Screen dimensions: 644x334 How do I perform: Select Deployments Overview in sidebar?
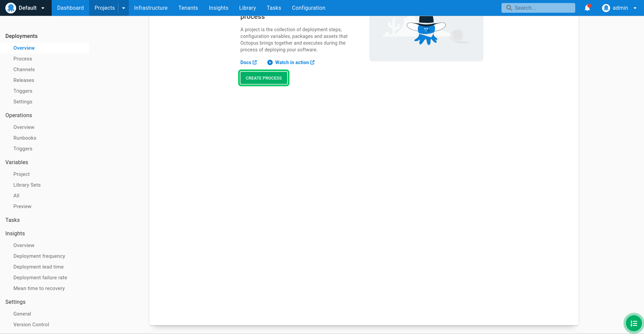(45, 48)
